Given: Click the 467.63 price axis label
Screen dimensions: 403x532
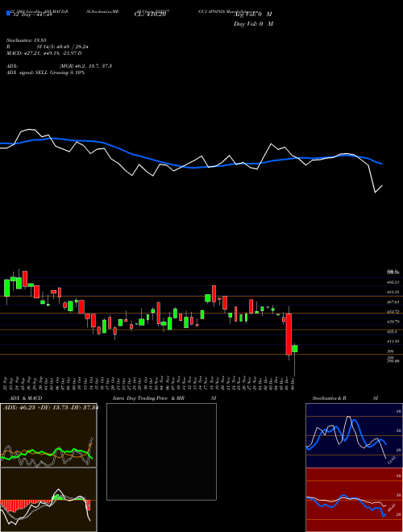Looking at the screenshot, I should [x=394, y=301].
